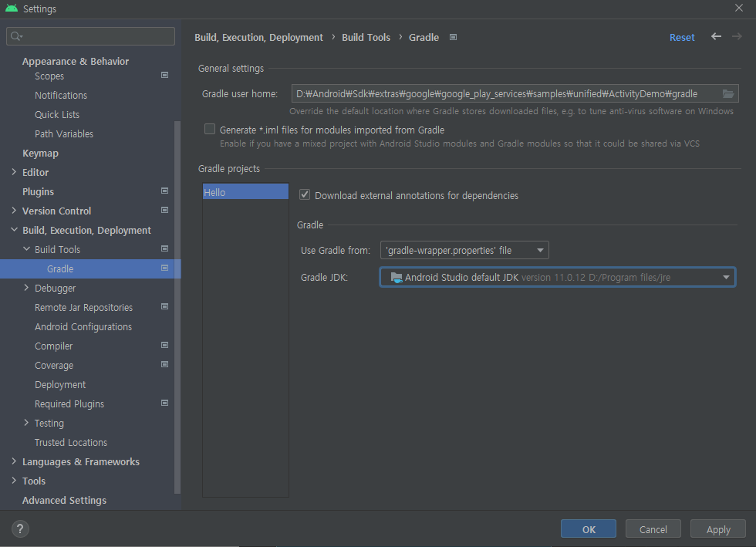Open Notifications settings
Viewport: 756px width, 547px height.
click(x=61, y=95)
